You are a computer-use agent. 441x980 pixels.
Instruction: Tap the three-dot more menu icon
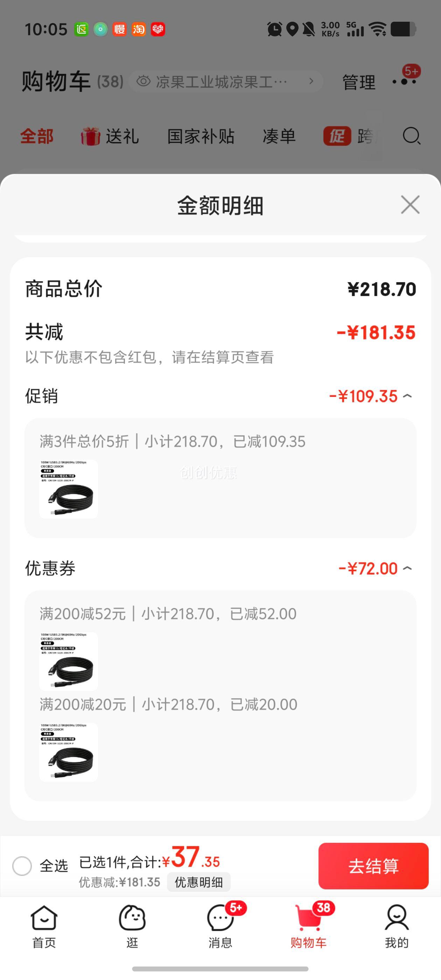[404, 82]
